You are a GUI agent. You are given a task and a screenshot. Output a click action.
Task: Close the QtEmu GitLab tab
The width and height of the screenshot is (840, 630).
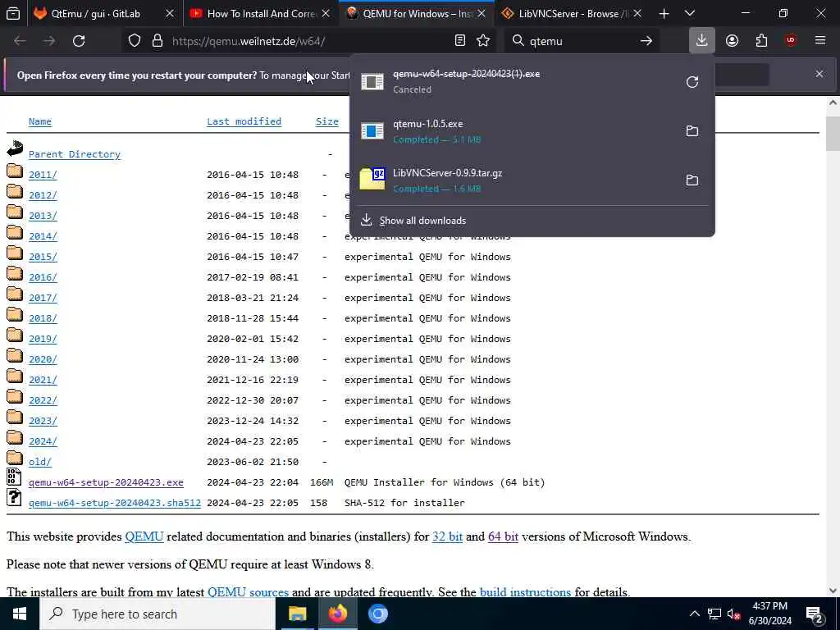point(170,14)
